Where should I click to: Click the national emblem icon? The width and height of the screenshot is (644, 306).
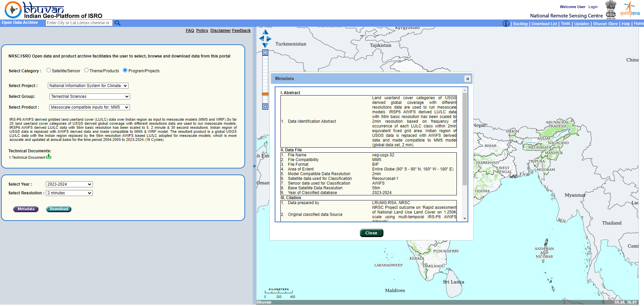tap(611, 10)
